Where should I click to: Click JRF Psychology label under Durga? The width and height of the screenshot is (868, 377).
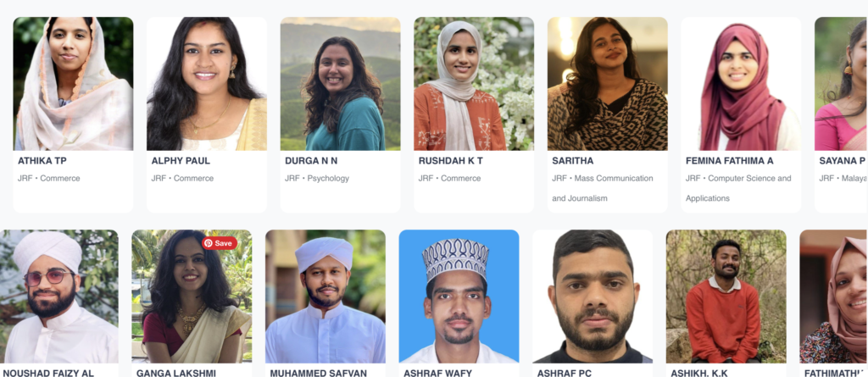tap(317, 178)
